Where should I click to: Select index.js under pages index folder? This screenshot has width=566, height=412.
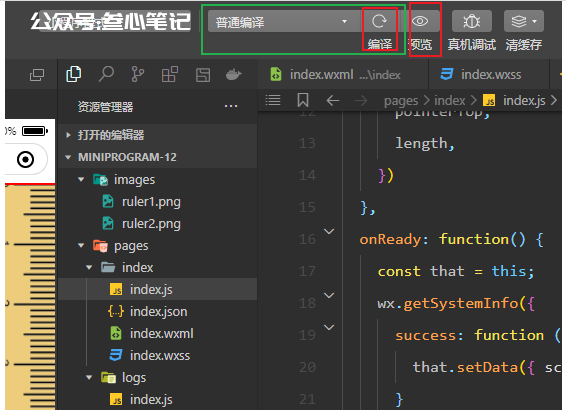(x=157, y=289)
